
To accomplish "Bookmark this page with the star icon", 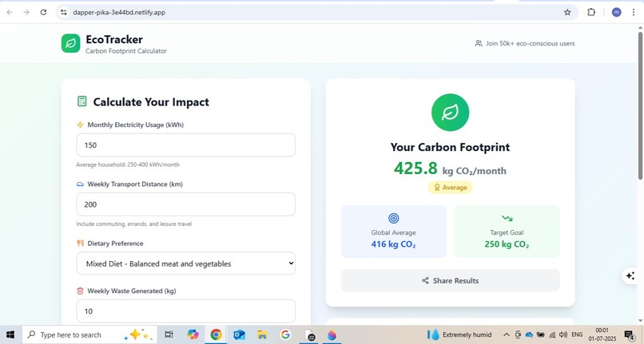I will (x=567, y=12).
